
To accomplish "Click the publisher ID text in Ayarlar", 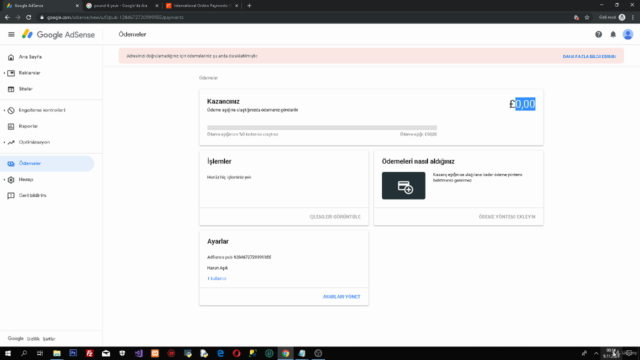I will 239,257.
